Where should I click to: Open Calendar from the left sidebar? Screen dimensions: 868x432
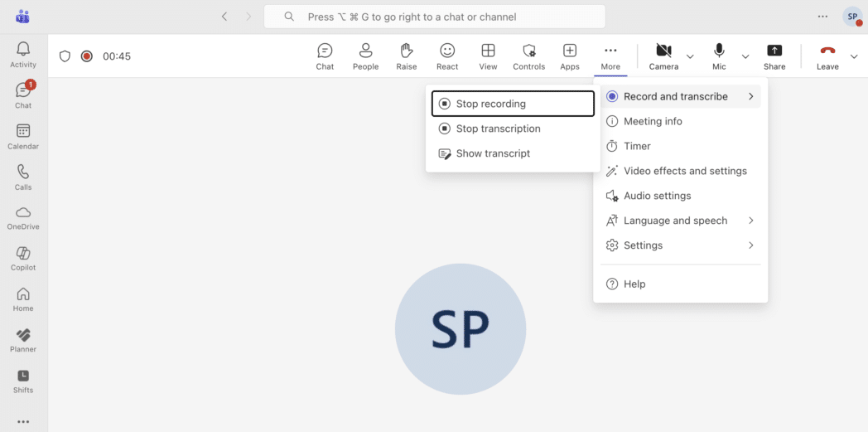[23, 137]
